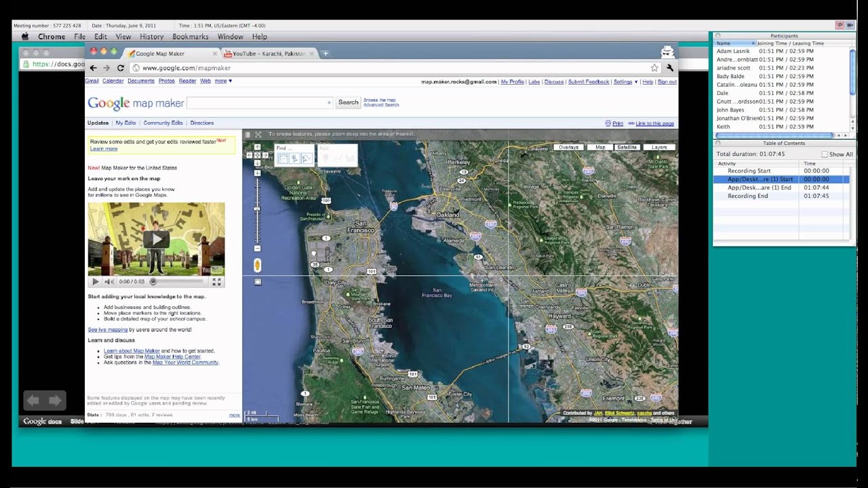Image resolution: width=868 pixels, height=488 pixels.
Task: Click the stats 'more' link
Action: point(234,415)
